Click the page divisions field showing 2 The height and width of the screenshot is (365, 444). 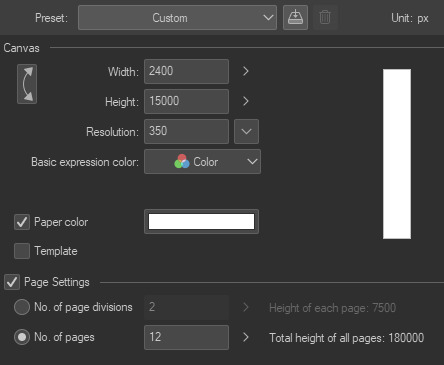pyautogui.click(x=186, y=307)
